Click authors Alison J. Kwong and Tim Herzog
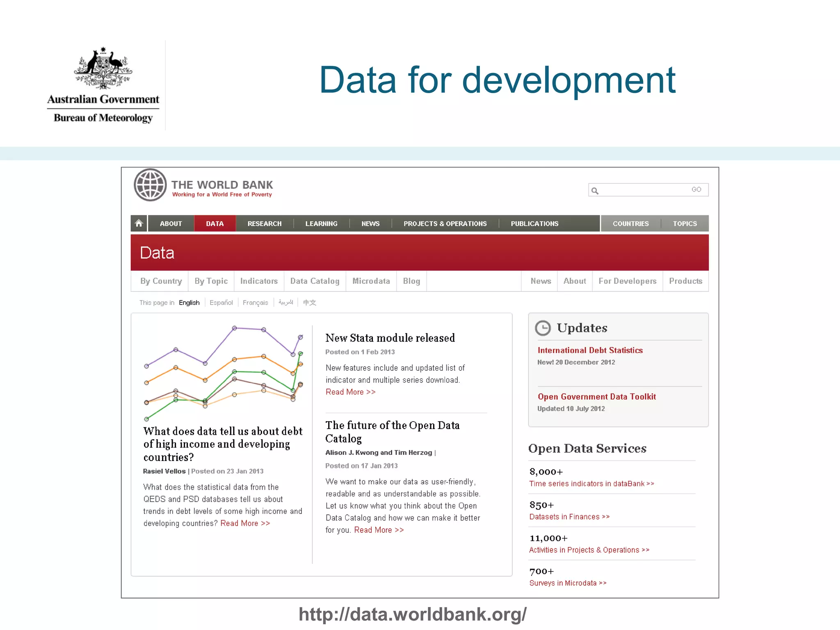The image size is (840, 630). click(x=379, y=452)
